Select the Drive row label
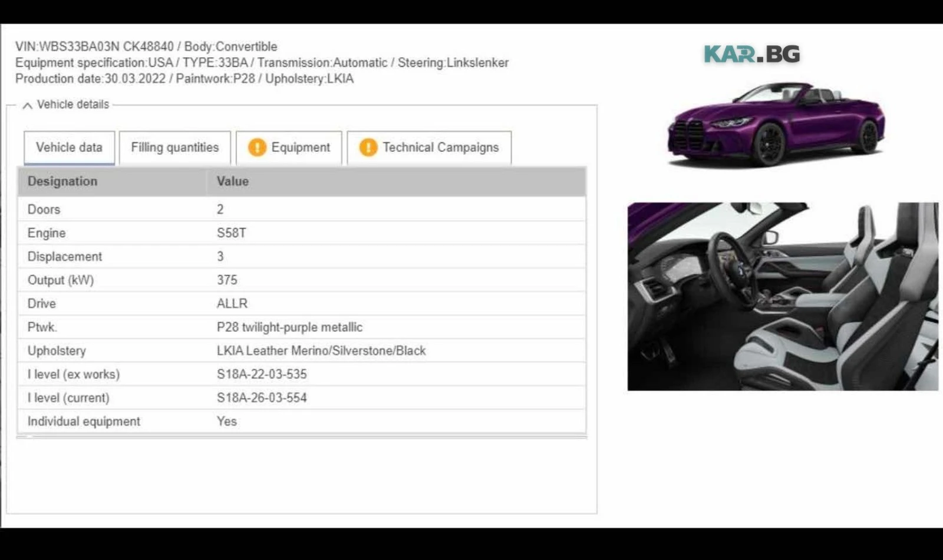This screenshot has width=943, height=560. pyautogui.click(x=42, y=304)
